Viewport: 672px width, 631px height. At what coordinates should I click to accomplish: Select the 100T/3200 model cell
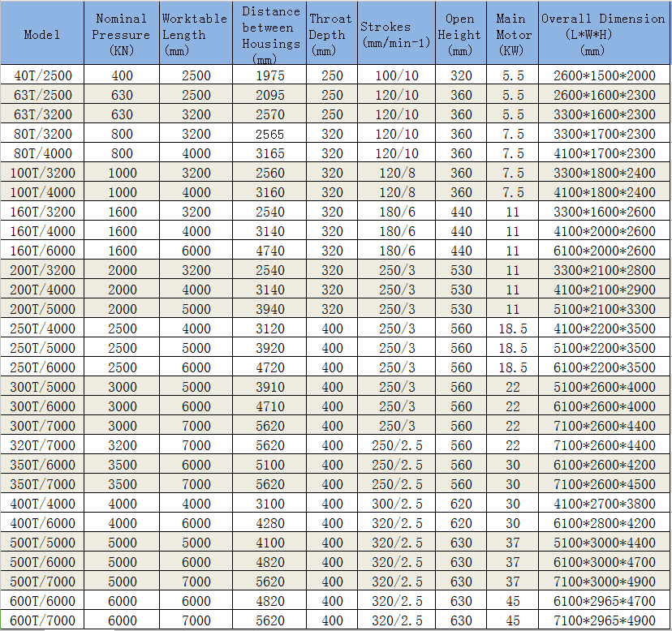coord(43,173)
